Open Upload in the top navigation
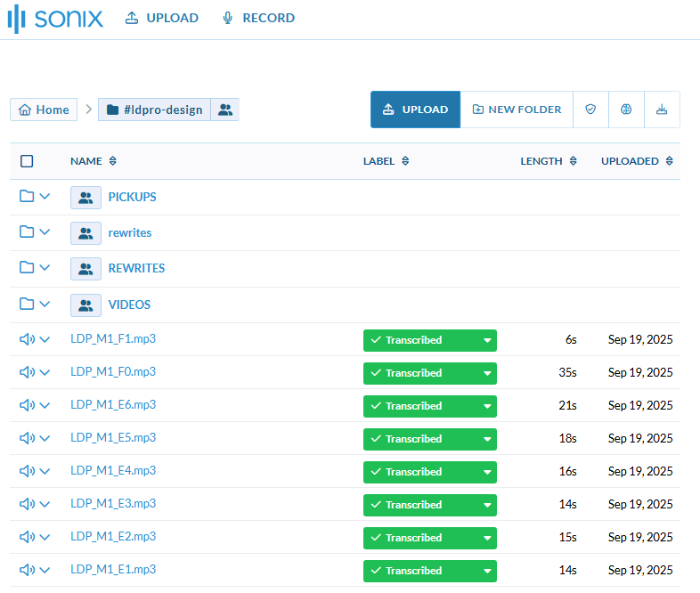This screenshot has height=593, width=700. (x=161, y=18)
